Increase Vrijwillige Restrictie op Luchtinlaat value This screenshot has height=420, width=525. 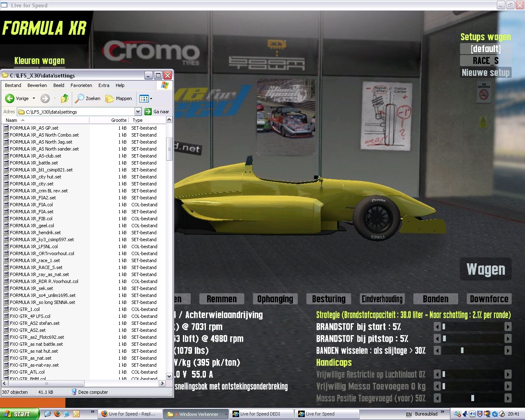pyautogui.click(x=508, y=374)
